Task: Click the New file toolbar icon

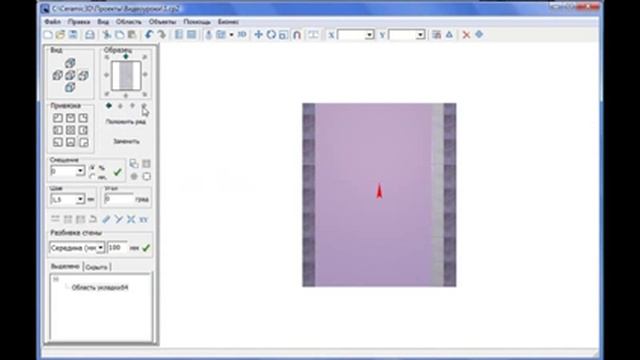Action: click(x=48, y=35)
